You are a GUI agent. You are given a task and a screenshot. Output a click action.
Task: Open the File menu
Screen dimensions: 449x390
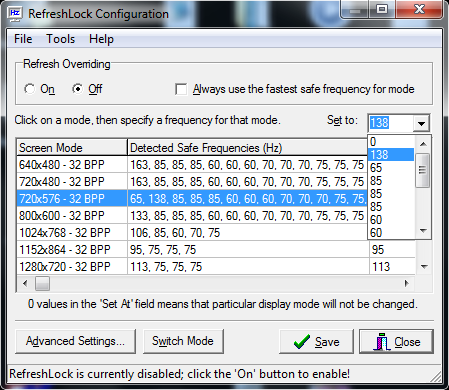(x=23, y=39)
